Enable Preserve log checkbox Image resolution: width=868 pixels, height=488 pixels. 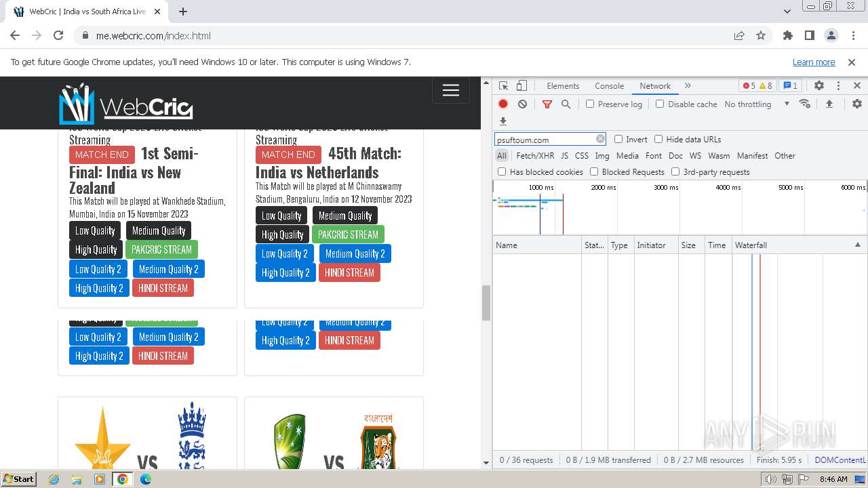click(x=590, y=104)
